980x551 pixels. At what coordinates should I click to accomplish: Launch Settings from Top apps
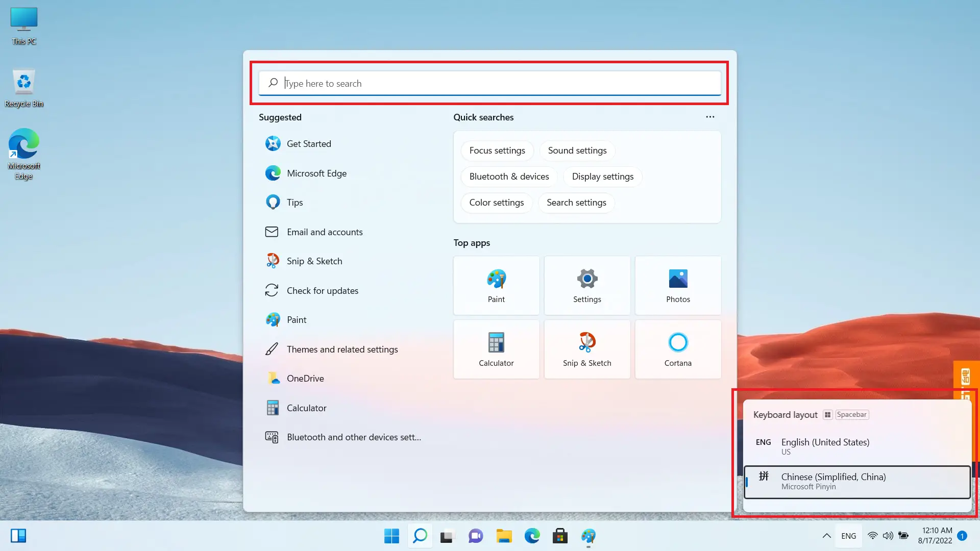click(x=586, y=285)
